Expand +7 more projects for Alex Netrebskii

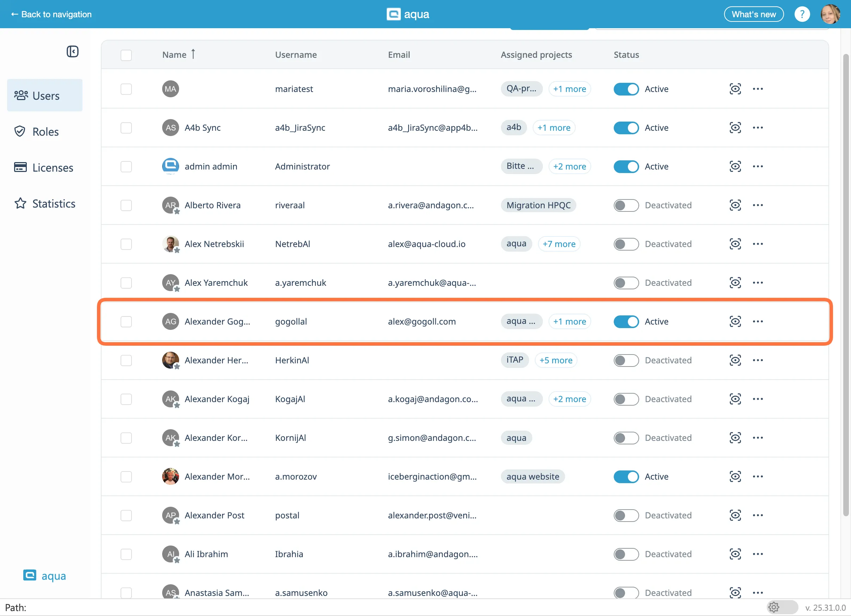coord(559,244)
